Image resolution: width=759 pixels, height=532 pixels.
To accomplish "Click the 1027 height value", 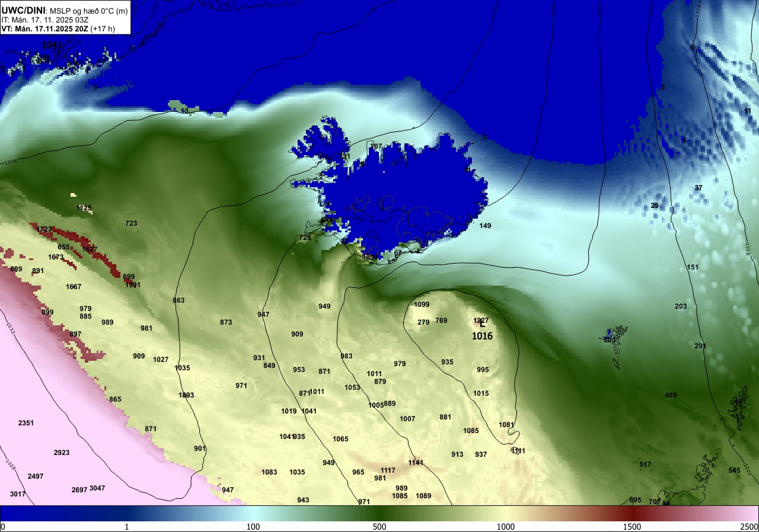I will (161, 360).
